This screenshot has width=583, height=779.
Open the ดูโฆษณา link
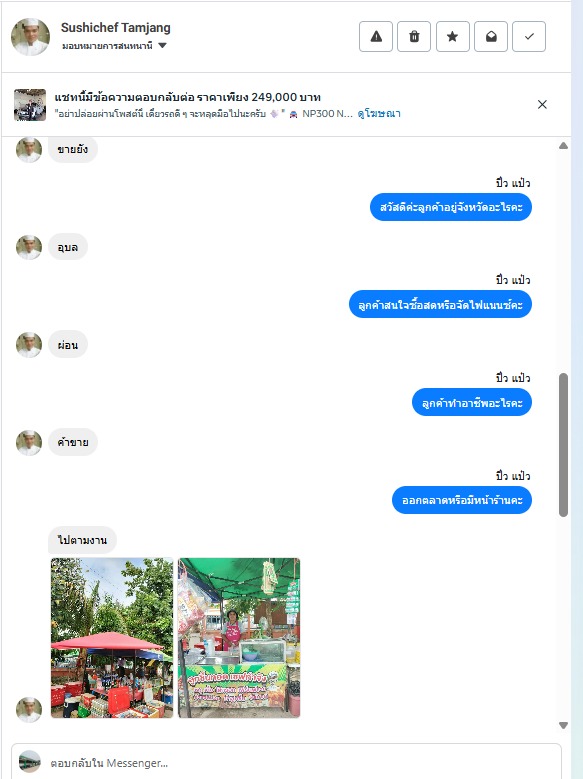379,114
